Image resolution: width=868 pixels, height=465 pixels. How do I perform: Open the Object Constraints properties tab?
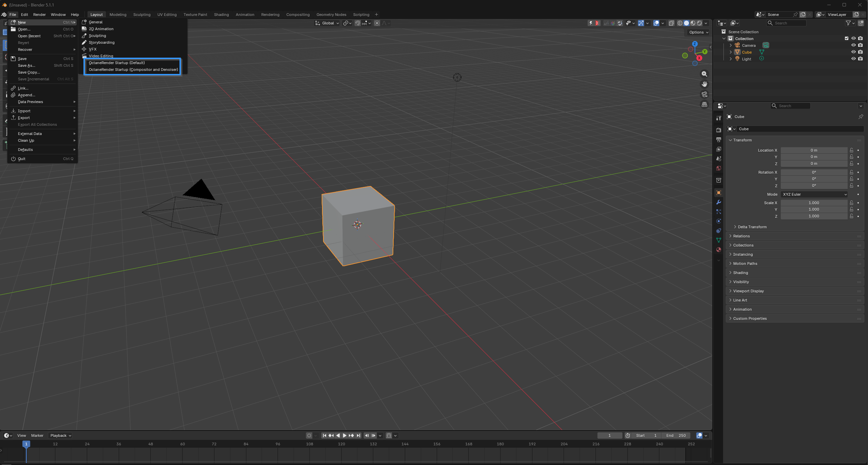point(718,231)
